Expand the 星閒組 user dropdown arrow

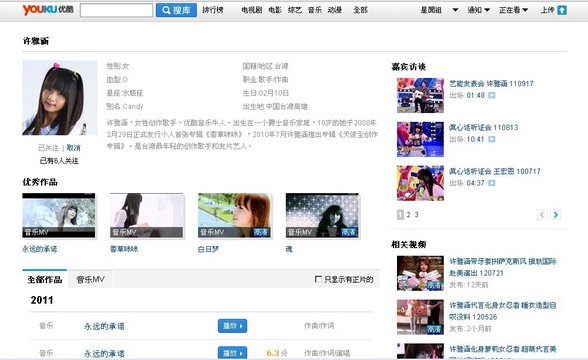[x=455, y=10]
